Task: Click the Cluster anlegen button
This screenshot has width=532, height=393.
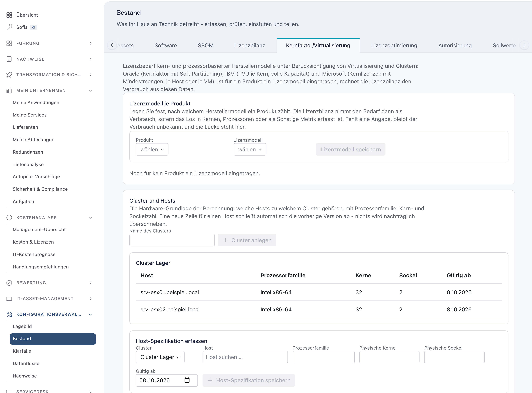Action: [x=247, y=240]
